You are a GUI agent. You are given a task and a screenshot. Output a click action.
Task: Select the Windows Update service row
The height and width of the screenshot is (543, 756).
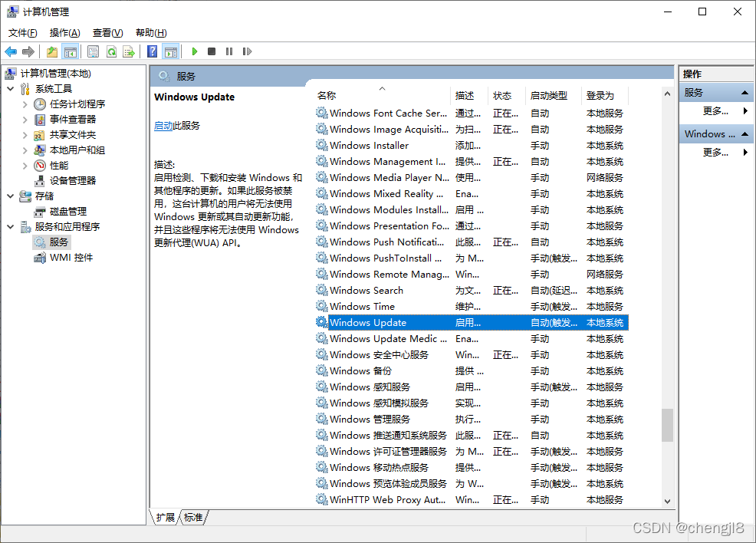point(472,323)
